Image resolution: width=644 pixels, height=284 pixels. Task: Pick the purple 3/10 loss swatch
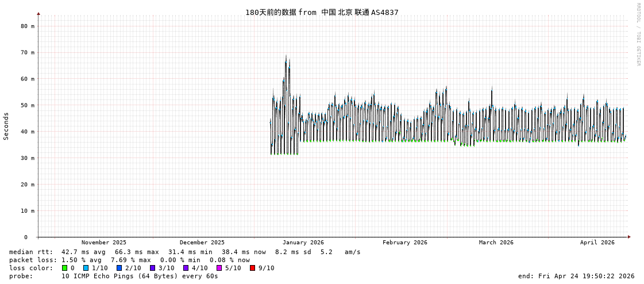tap(153, 268)
